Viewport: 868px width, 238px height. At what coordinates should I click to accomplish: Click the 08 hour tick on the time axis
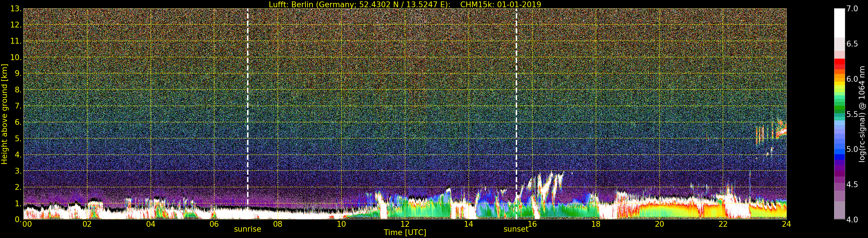click(278, 224)
